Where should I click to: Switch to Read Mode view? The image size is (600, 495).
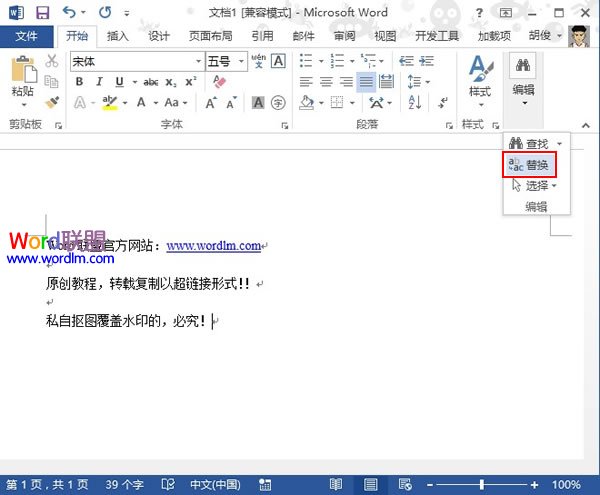click(x=336, y=484)
